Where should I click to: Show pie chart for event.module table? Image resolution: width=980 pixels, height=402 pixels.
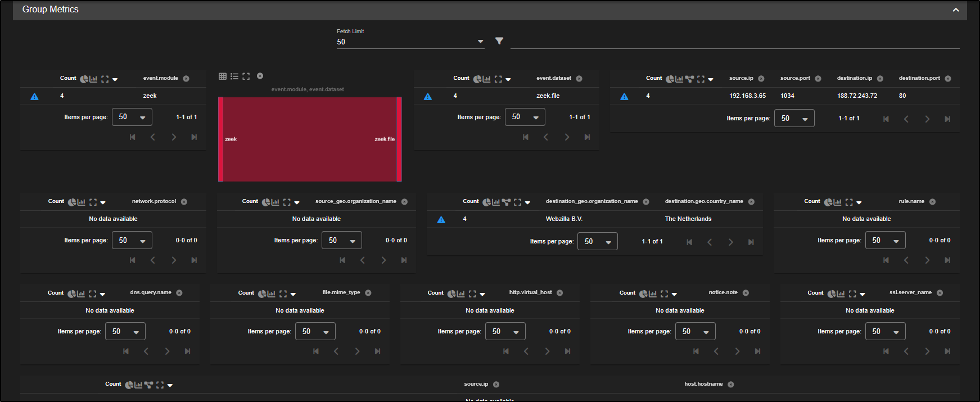pos(84,79)
